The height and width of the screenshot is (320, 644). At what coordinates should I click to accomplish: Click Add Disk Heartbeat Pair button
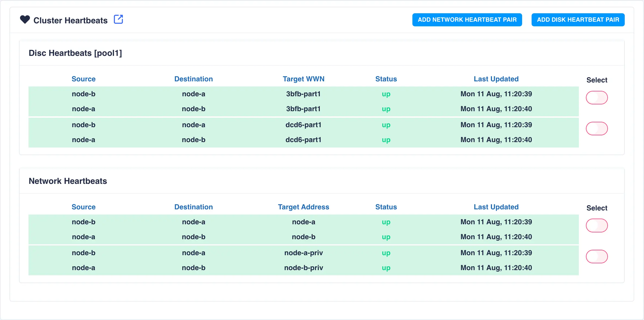[x=578, y=20]
